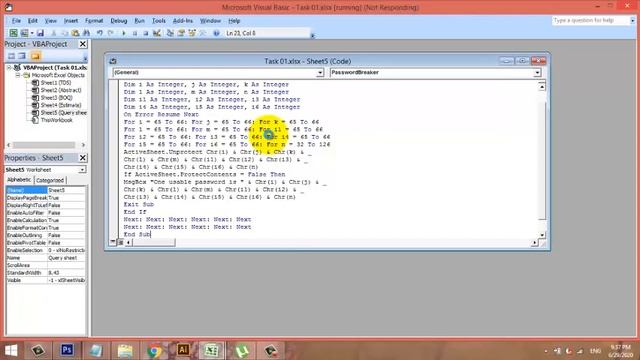
Task: Close the Project - VBAProject panel
Action: [x=83, y=44]
